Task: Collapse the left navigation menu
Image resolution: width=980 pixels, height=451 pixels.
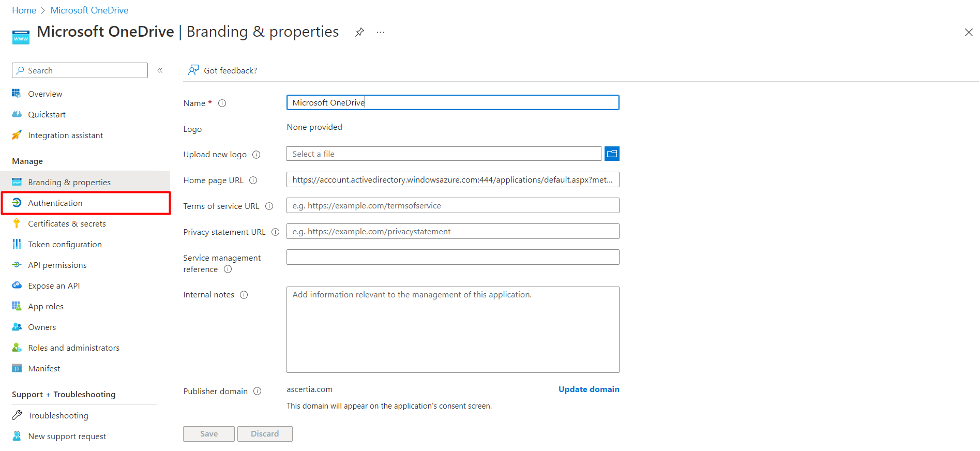Action: click(160, 70)
